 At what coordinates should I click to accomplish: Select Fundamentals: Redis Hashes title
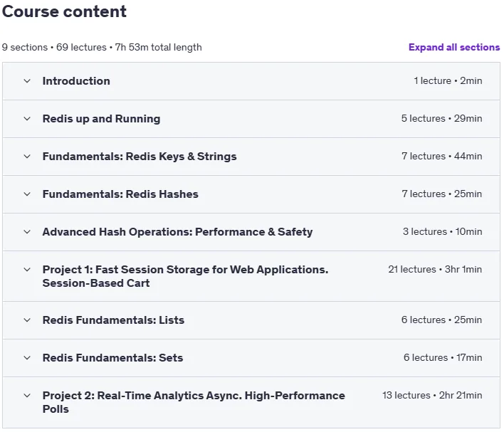pyautogui.click(x=120, y=194)
